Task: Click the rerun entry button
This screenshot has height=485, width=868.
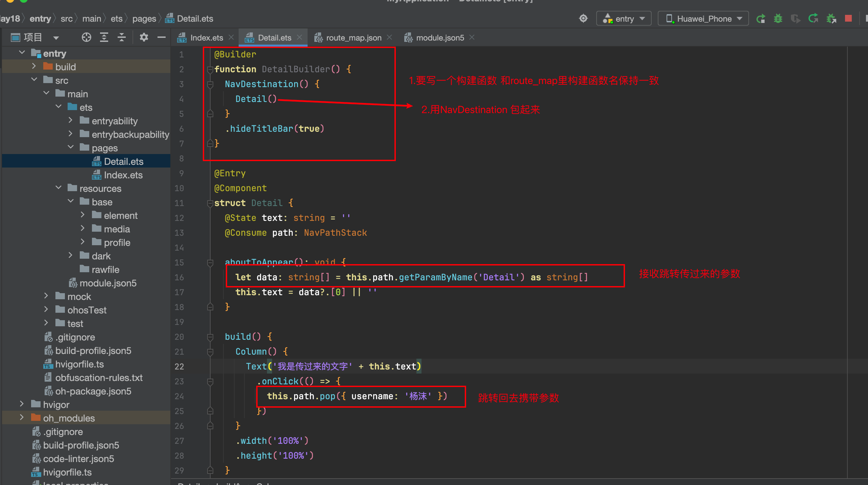Action: [761, 19]
